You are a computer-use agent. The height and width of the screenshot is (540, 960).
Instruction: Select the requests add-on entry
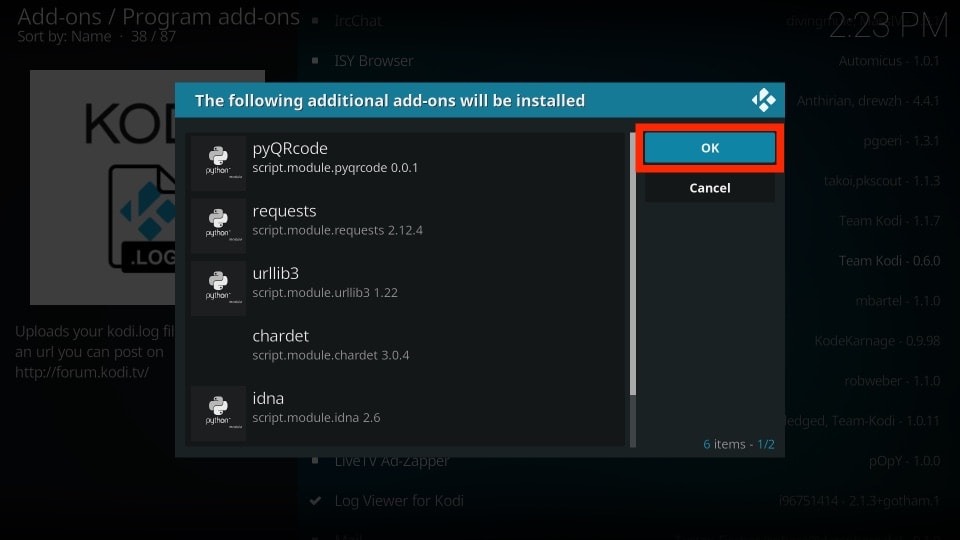[407, 225]
